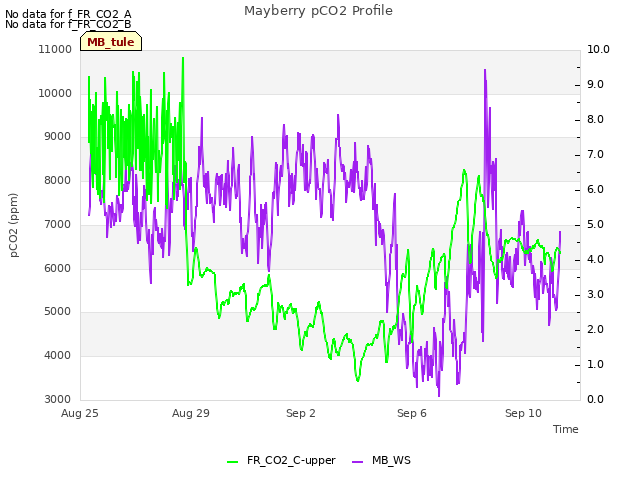This screenshot has width=640, height=480.
Task: Click the 7000 left axis value
Action: pos(58,224)
